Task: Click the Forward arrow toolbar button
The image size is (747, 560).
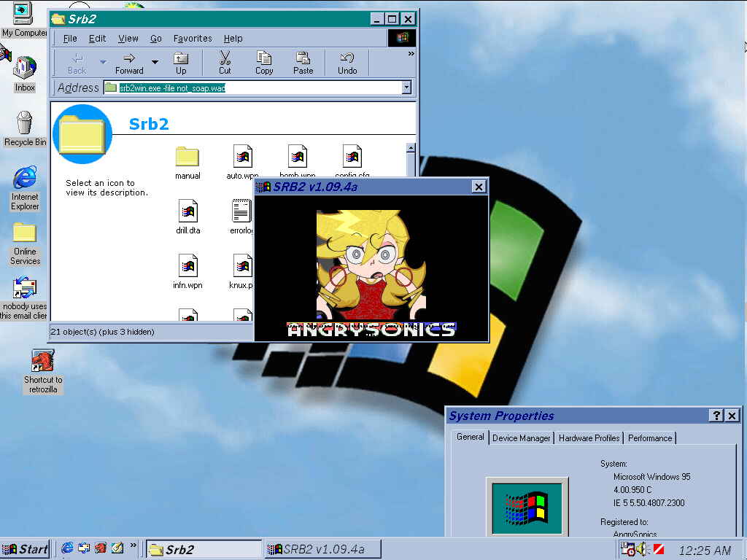Action: point(129,63)
